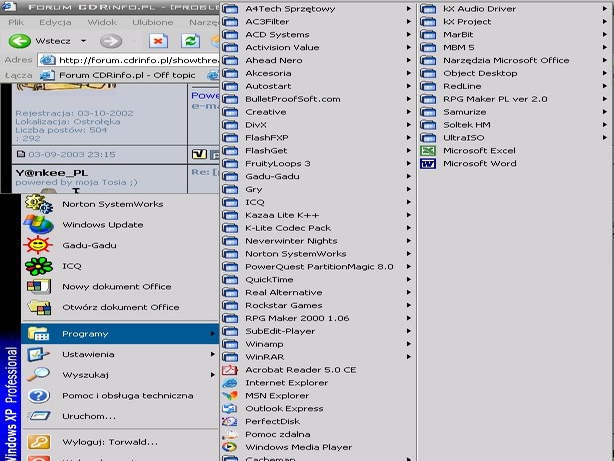This screenshot has width=614, height=461.
Task: Open the Ulubione menu
Action: click(152, 22)
